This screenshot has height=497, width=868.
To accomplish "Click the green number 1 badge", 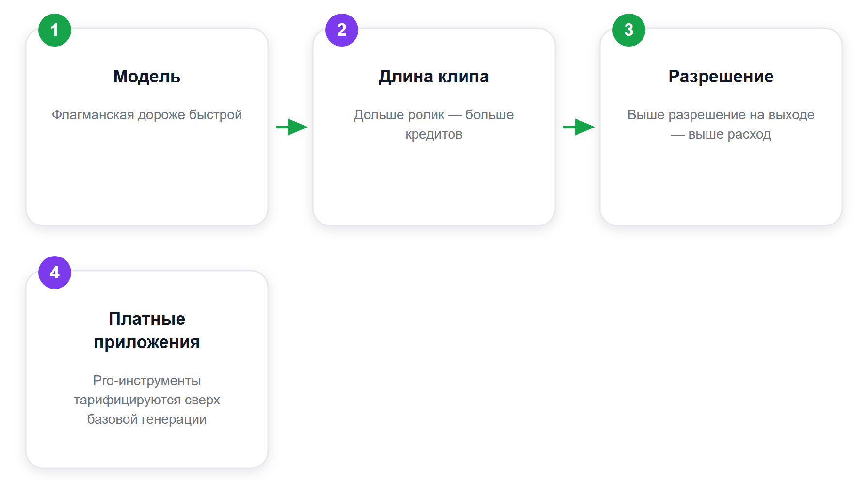I will 55,30.
